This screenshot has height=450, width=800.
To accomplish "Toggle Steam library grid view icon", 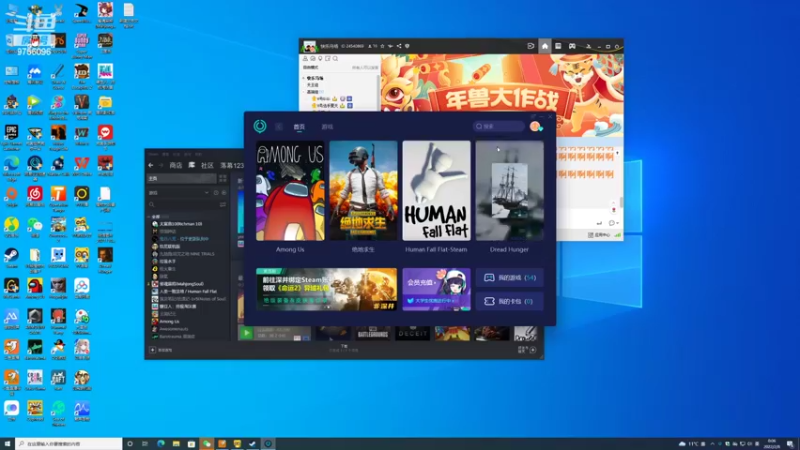I will [222, 179].
